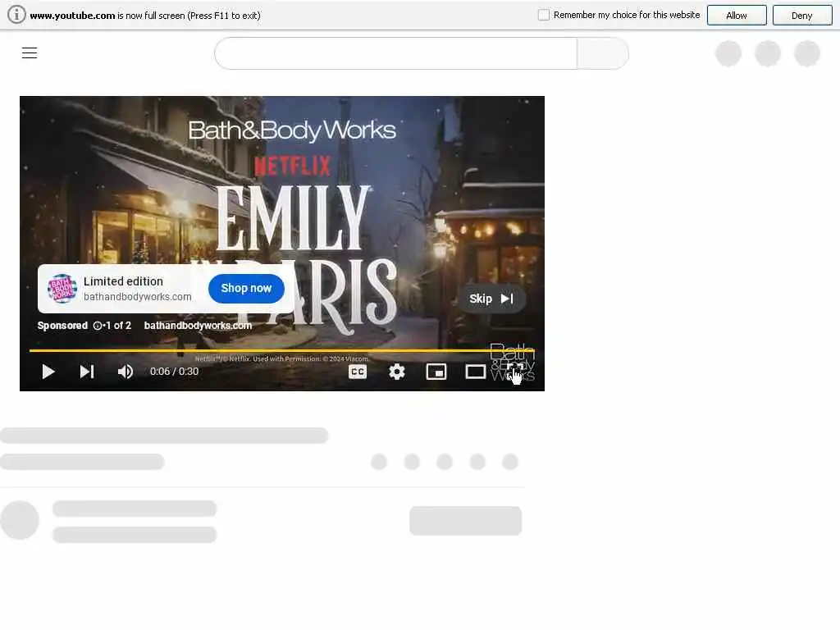Allow full screen for youtube.com
Viewport: 840px width, 630px height.
point(737,16)
